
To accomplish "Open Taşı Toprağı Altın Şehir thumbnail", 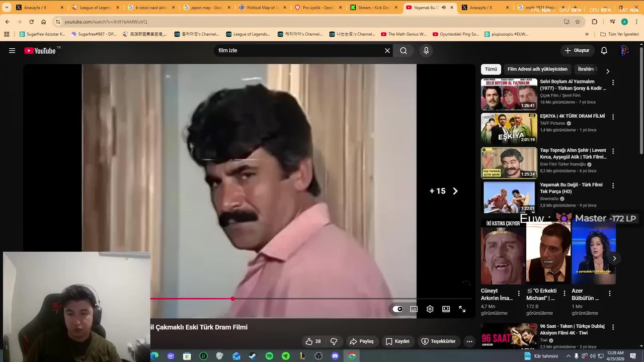I will (x=509, y=163).
